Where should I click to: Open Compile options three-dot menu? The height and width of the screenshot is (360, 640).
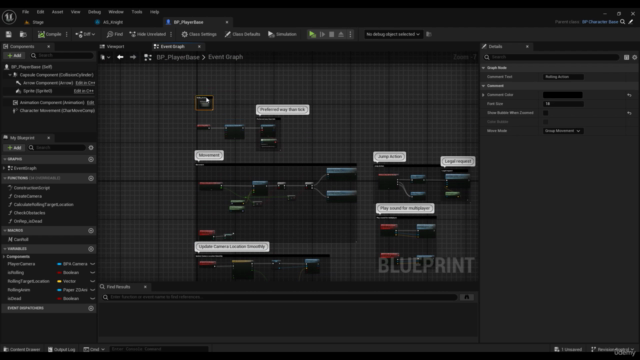[67, 34]
